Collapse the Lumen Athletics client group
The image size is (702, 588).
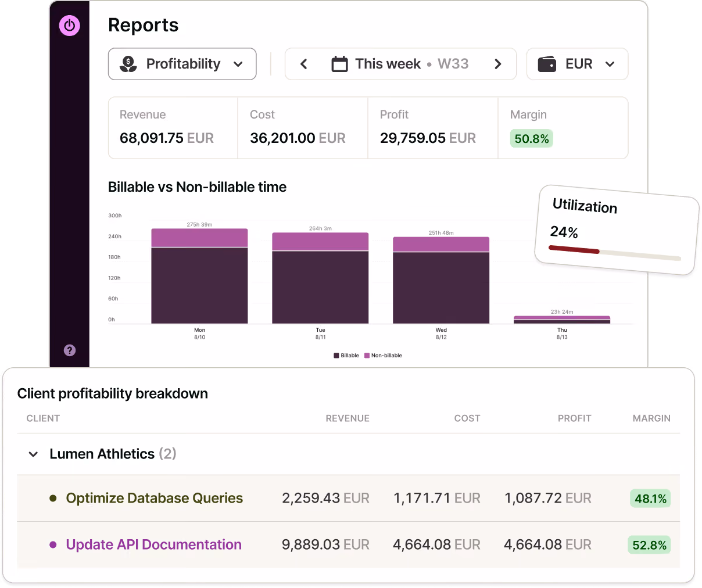click(x=34, y=454)
